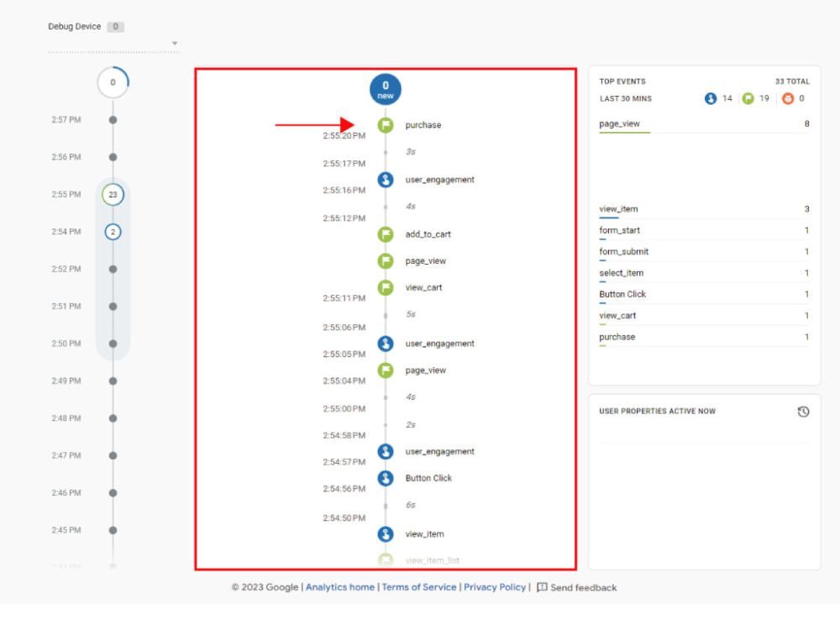Select the 2:55 PM marker showing 23 events
This screenshot has width=840, height=630.
point(113,194)
